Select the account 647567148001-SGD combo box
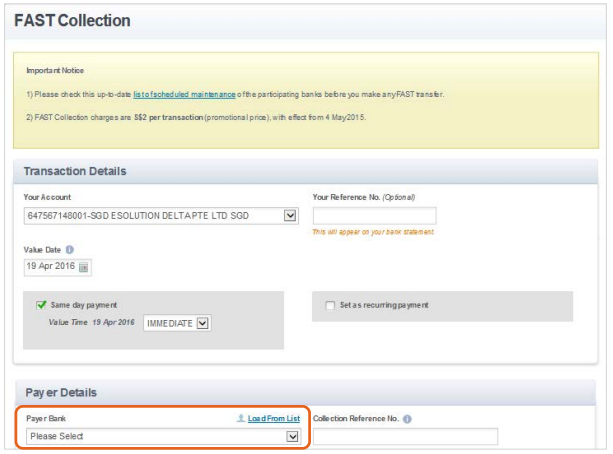The image size is (613, 454). [161, 215]
